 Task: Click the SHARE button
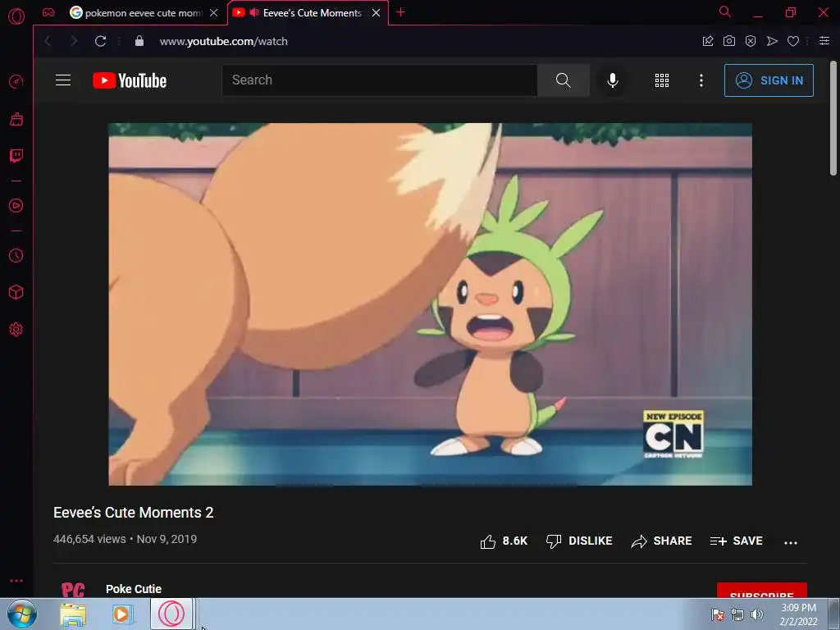(662, 541)
